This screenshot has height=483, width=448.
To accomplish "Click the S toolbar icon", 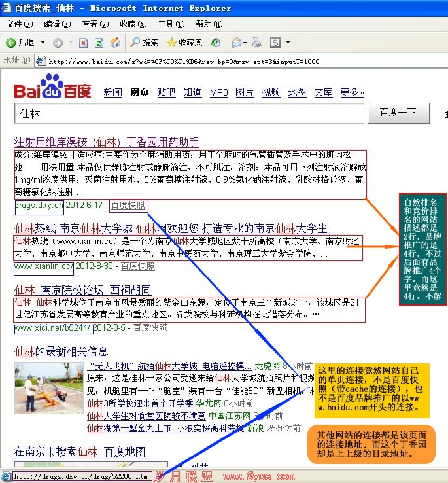I will 275,43.
